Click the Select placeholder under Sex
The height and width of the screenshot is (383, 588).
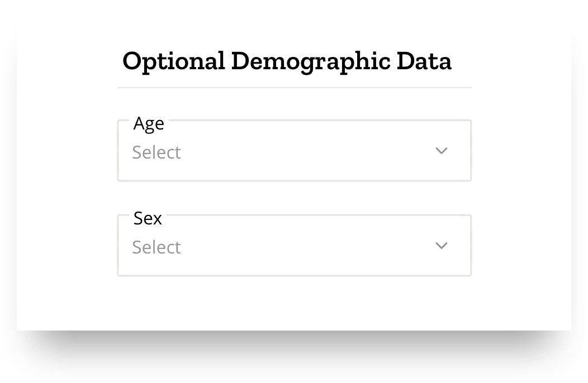coord(157,247)
